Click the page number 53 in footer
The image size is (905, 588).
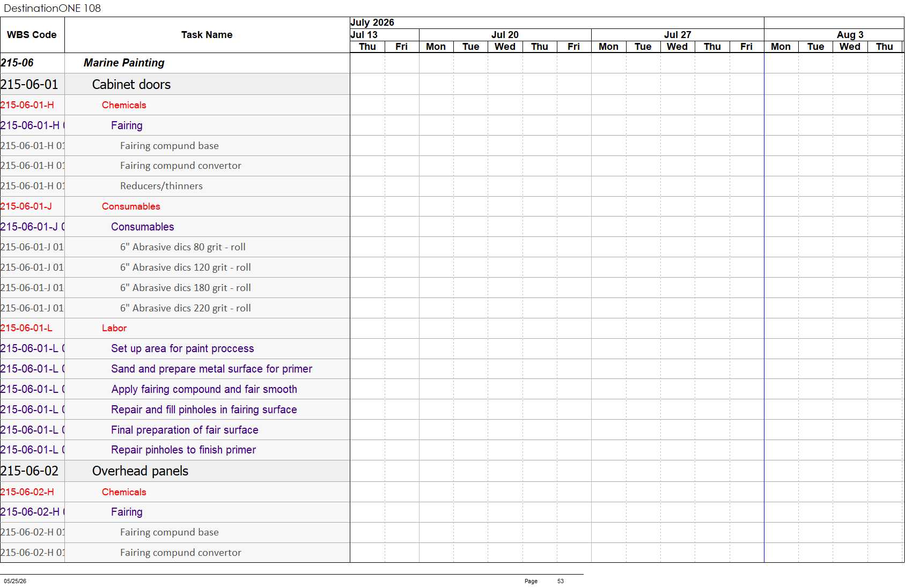click(x=561, y=581)
